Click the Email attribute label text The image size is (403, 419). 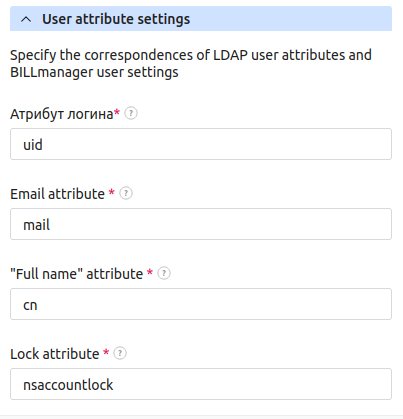[57, 194]
